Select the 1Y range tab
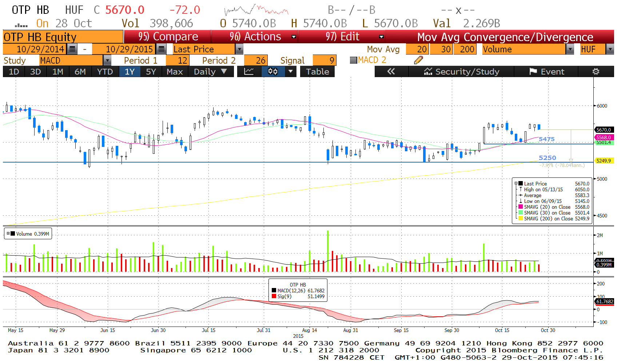617x364 pixels. click(130, 72)
